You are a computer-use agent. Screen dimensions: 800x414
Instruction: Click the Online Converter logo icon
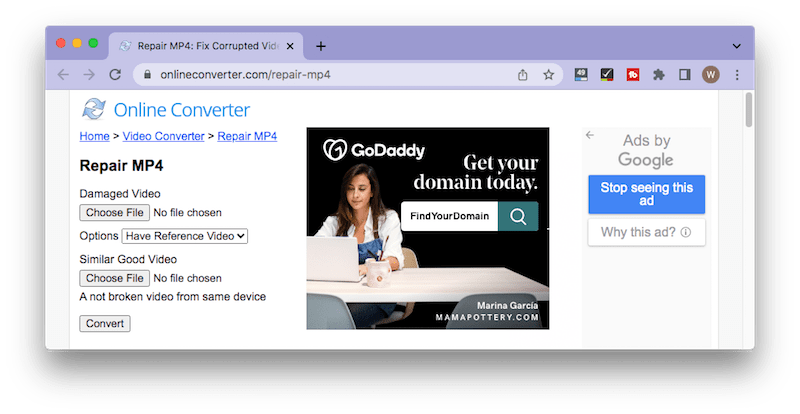[94, 109]
